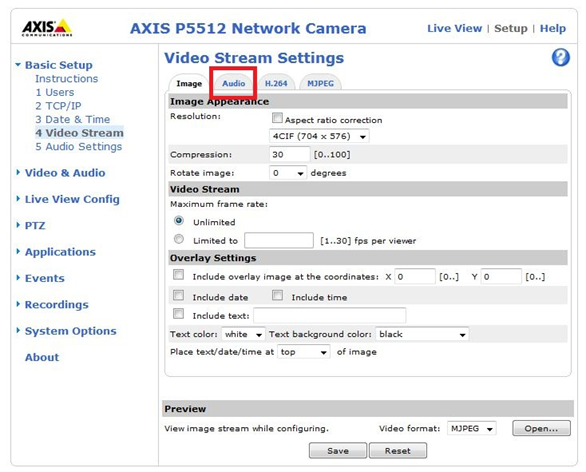Open the Help link in header

tap(553, 28)
